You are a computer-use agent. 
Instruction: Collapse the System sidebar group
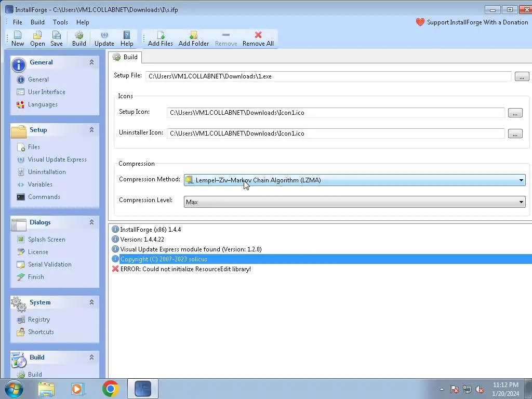91,302
